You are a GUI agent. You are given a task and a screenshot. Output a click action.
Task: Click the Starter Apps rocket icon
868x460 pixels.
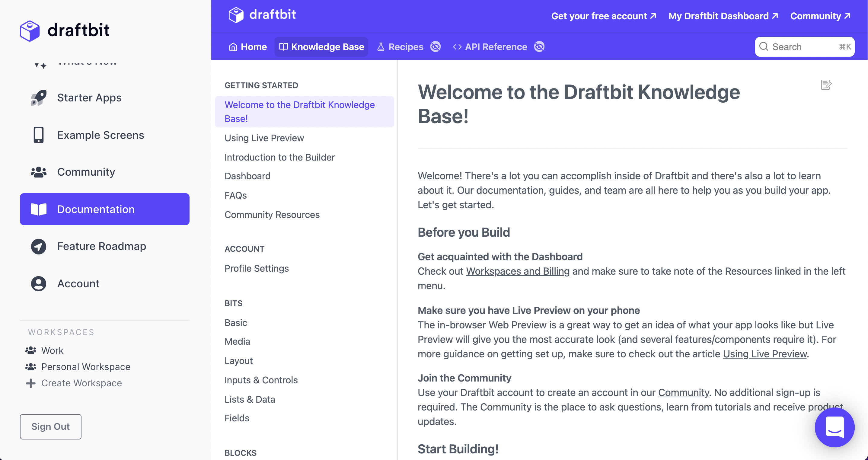pos(39,98)
